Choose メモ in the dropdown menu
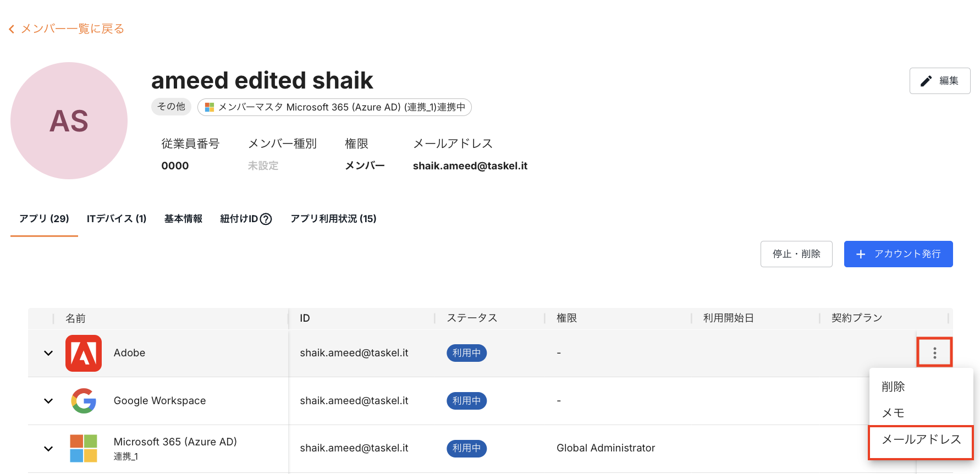Screen dimensions: 980x474 coord(893,413)
